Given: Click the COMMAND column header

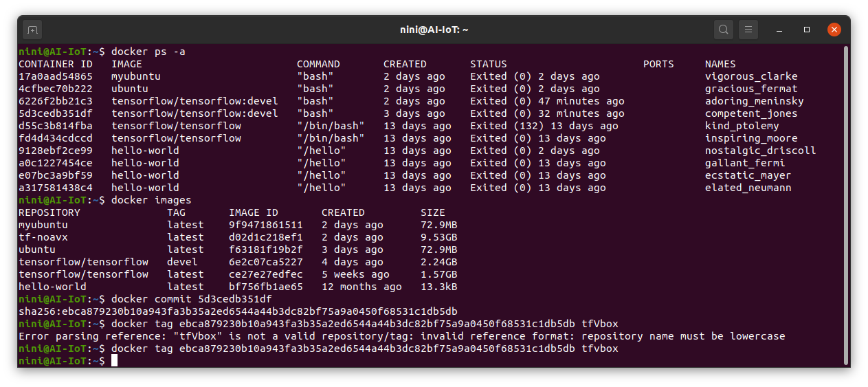Looking at the screenshot, I should (x=318, y=64).
